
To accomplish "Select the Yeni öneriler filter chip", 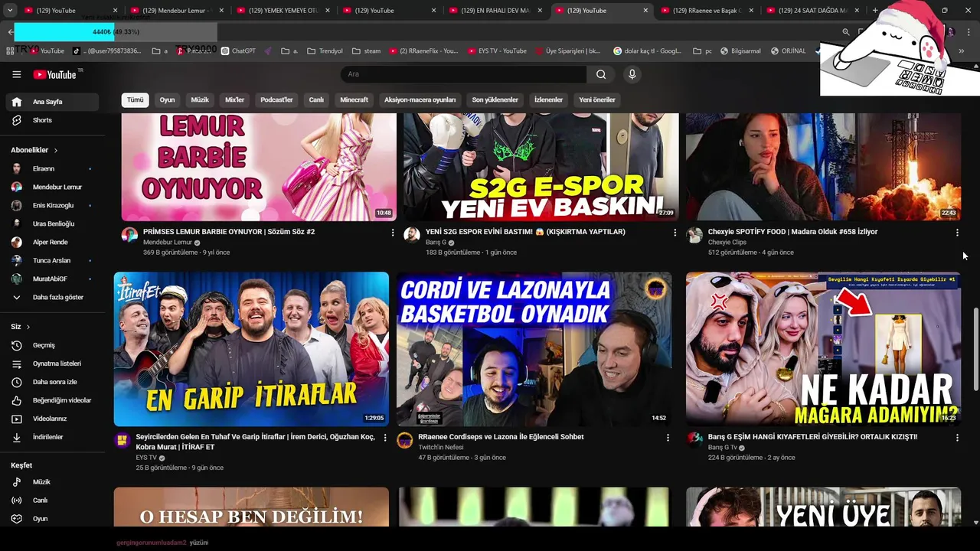I will click(x=597, y=100).
